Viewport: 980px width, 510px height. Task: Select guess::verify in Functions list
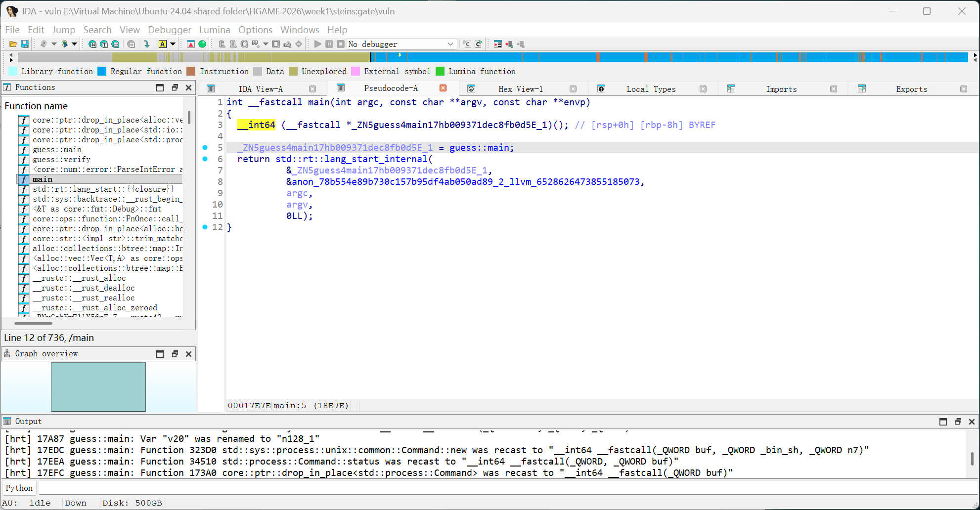[61, 159]
